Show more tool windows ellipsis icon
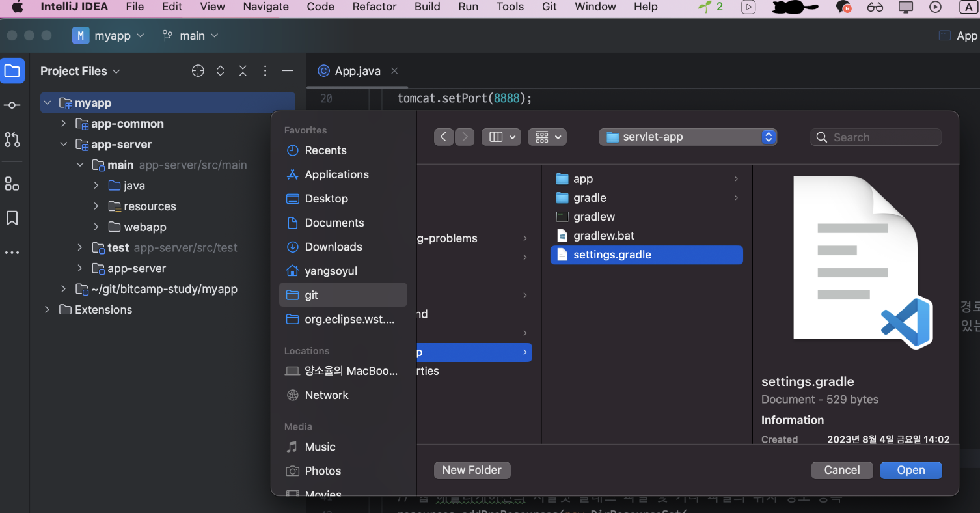The height and width of the screenshot is (513, 980). (12, 253)
